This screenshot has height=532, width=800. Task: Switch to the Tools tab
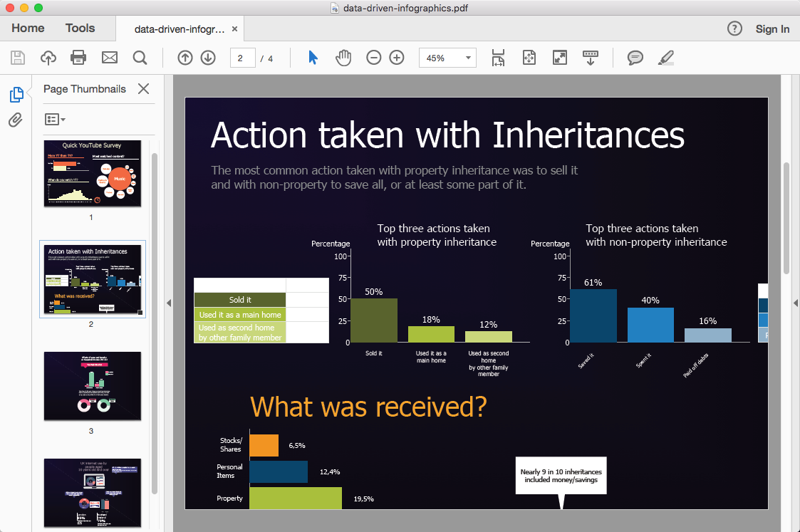(x=80, y=28)
